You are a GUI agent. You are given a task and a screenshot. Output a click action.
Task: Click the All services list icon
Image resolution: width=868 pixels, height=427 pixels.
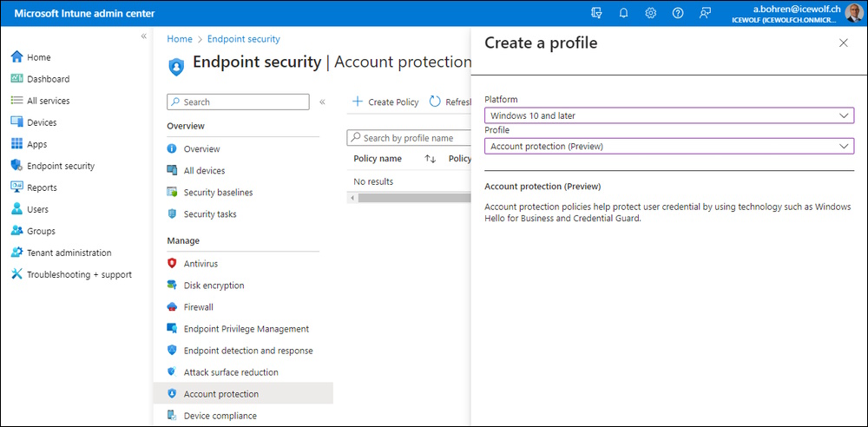pos(17,101)
